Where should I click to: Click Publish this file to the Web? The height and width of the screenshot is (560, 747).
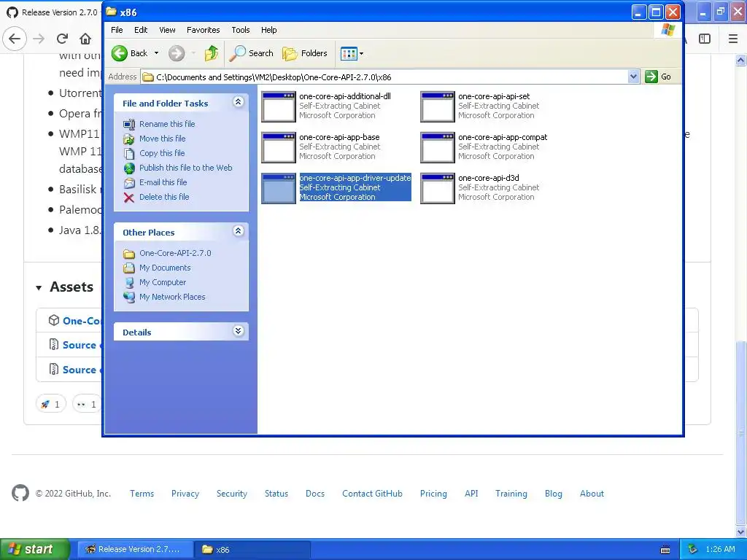click(186, 168)
